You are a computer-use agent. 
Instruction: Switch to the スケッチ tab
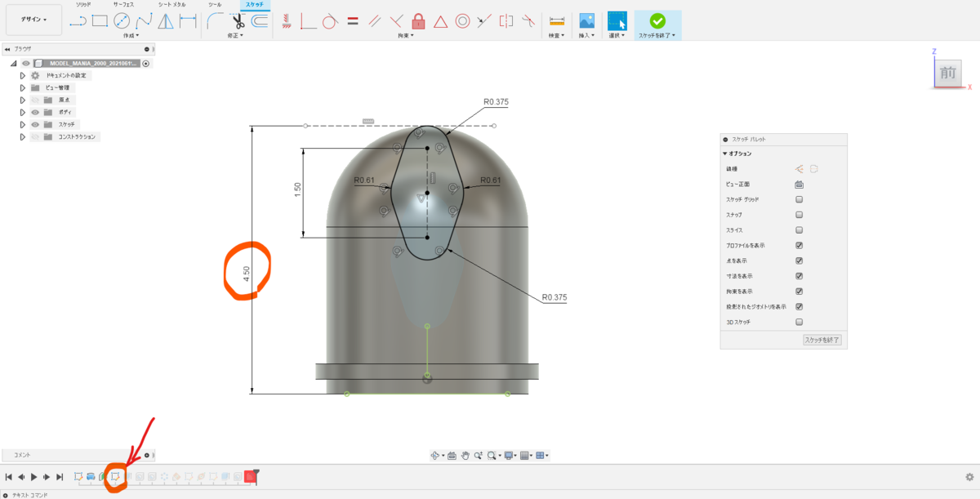(254, 5)
